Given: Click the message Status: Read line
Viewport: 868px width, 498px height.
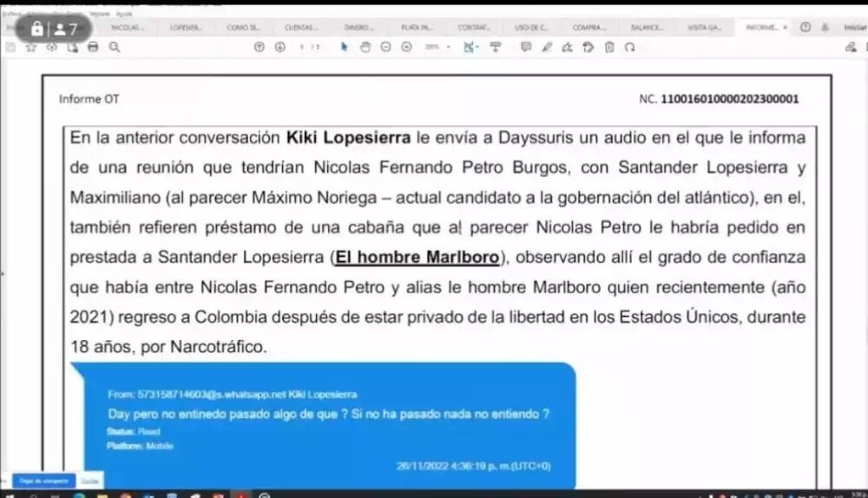Looking at the screenshot, I should (x=134, y=431).
